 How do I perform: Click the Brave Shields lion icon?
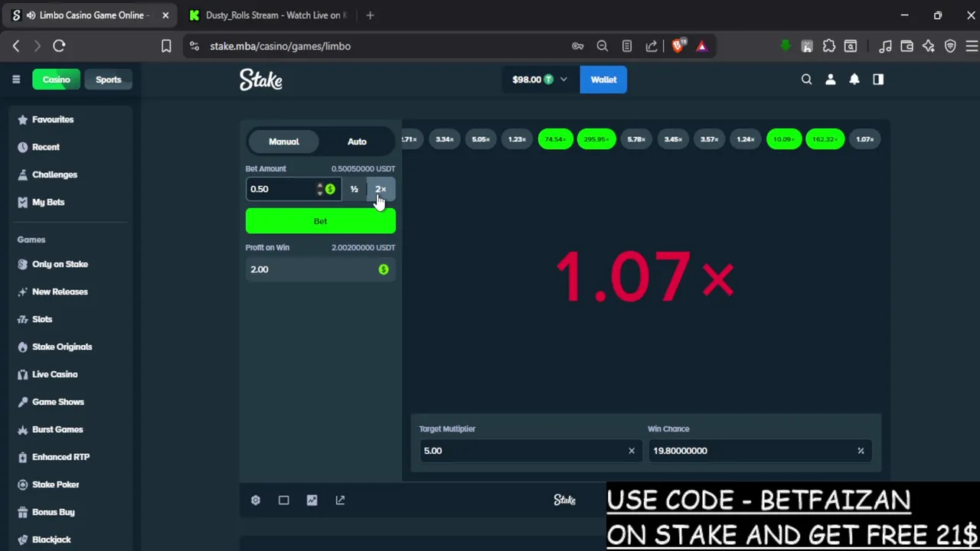(678, 46)
